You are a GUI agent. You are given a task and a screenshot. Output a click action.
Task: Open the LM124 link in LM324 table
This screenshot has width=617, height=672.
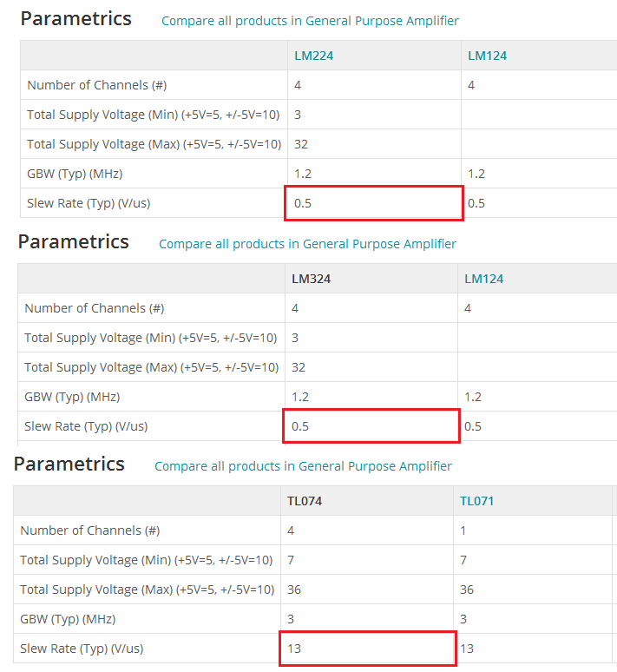[483, 279]
